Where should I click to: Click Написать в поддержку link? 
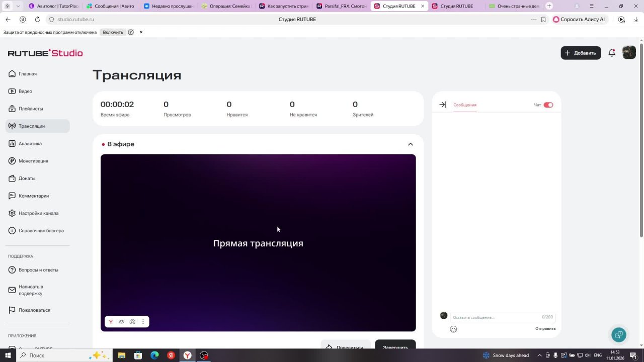coord(37,290)
